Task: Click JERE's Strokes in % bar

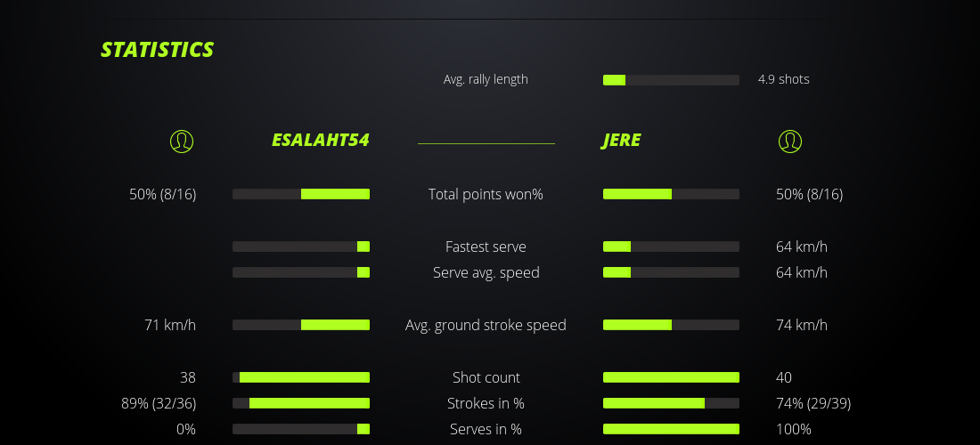Action: click(x=671, y=403)
